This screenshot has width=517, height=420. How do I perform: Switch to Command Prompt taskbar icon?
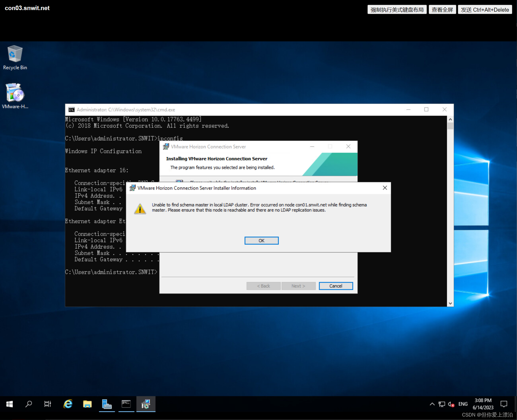pyautogui.click(x=126, y=404)
